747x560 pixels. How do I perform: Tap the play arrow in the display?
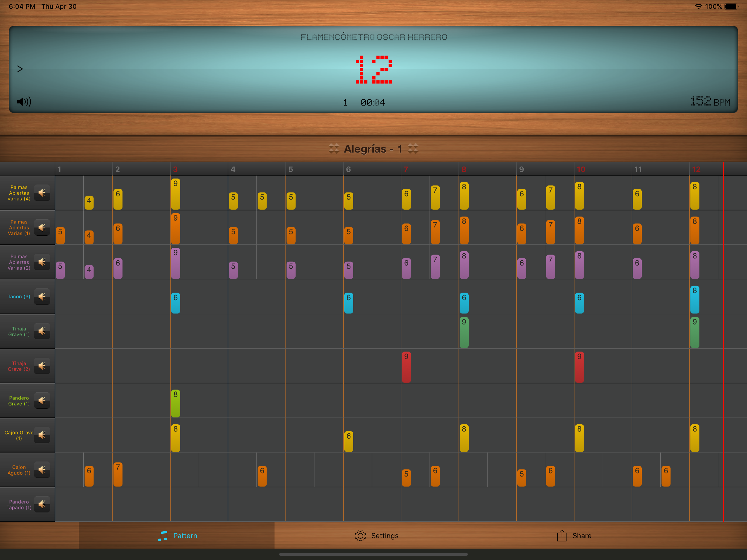[x=20, y=69]
